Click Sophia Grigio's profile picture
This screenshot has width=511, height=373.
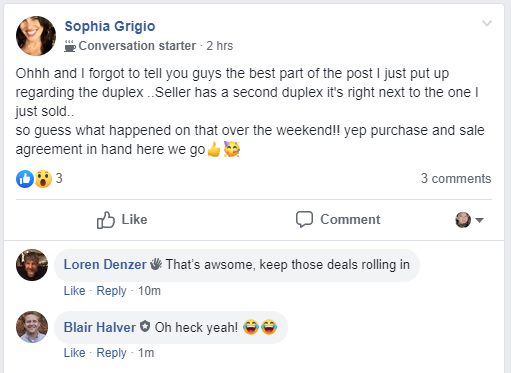(x=36, y=36)
